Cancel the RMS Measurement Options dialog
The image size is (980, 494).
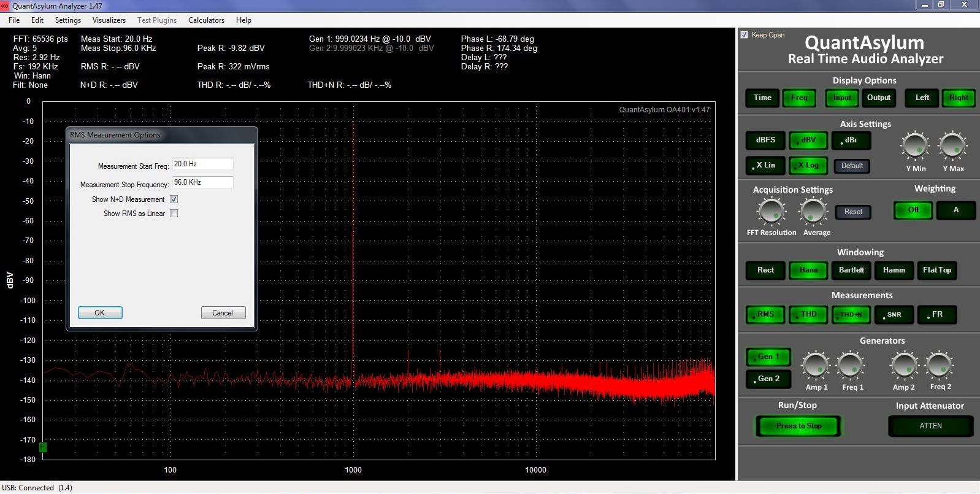coord(223,313)
